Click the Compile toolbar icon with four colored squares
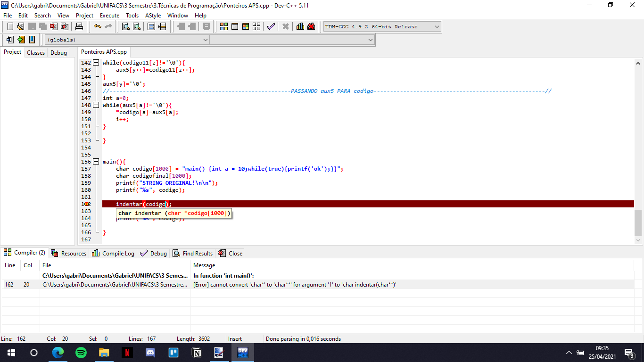 [224, 26]
